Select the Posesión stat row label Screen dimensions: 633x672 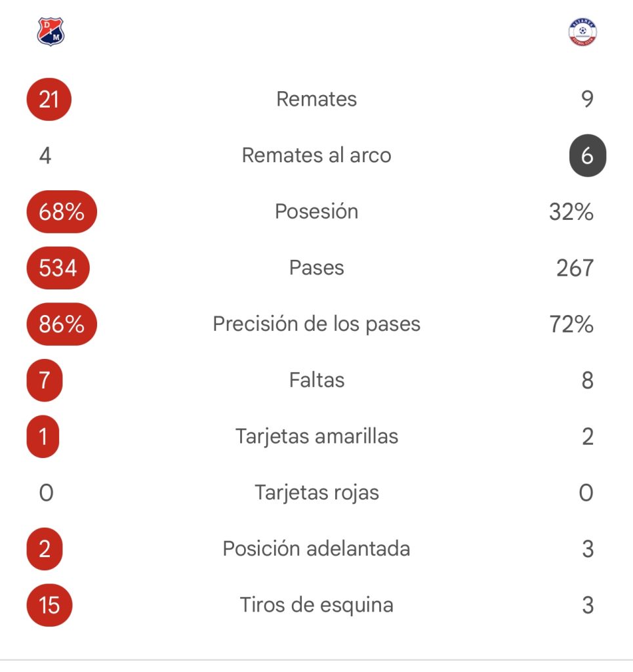(316, 211)
